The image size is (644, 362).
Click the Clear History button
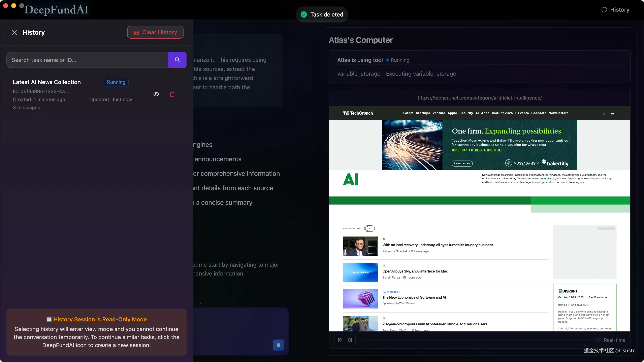coord(155,32)
